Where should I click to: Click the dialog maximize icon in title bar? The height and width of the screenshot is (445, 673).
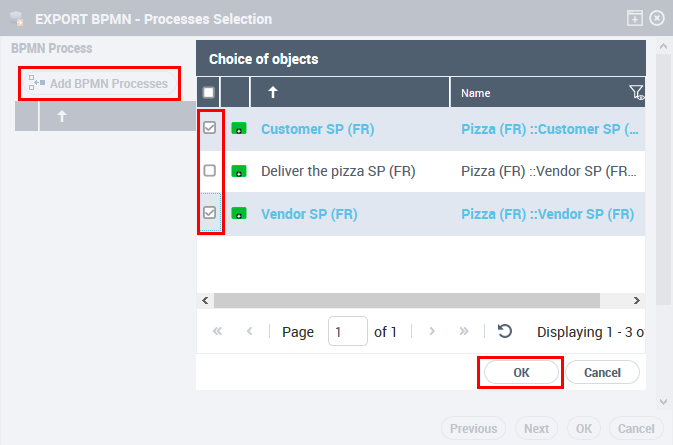[634, 18]
